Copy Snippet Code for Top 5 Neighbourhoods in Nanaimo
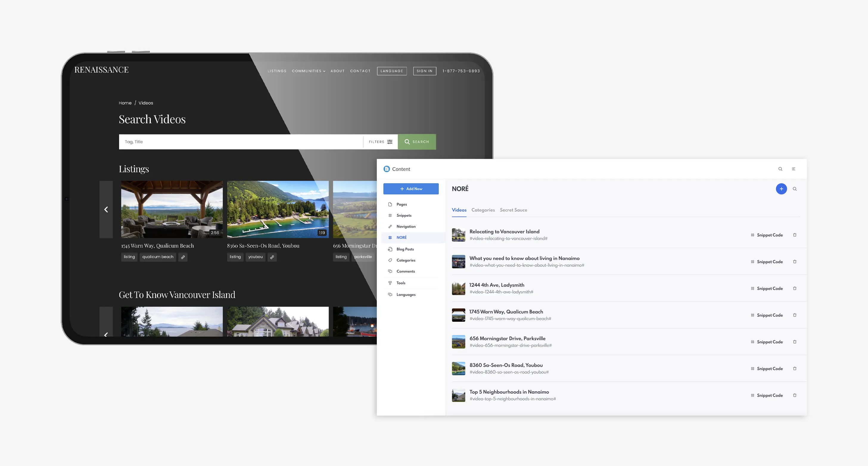868x466 pixels. tap(767, 395)
